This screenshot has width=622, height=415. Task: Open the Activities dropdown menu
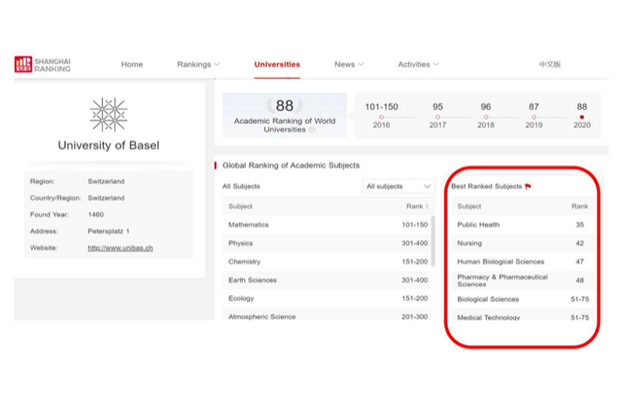pyautogui.click(x=418, y=64)
